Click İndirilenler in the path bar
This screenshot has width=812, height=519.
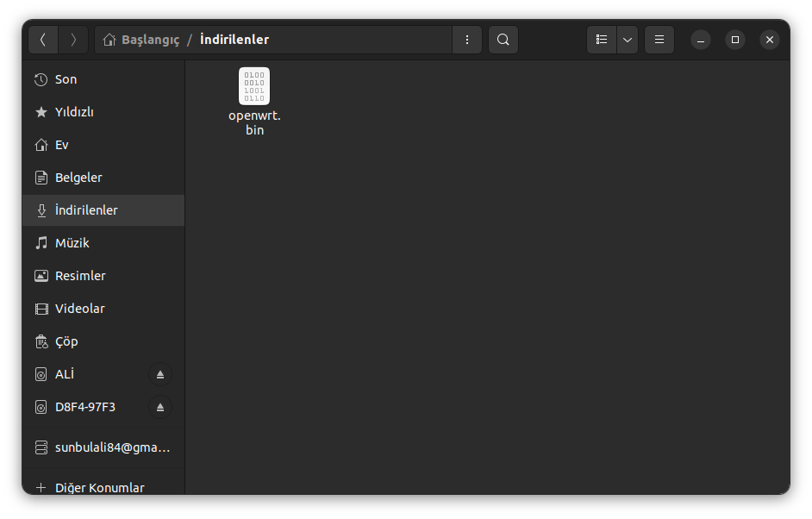(234, 40)
